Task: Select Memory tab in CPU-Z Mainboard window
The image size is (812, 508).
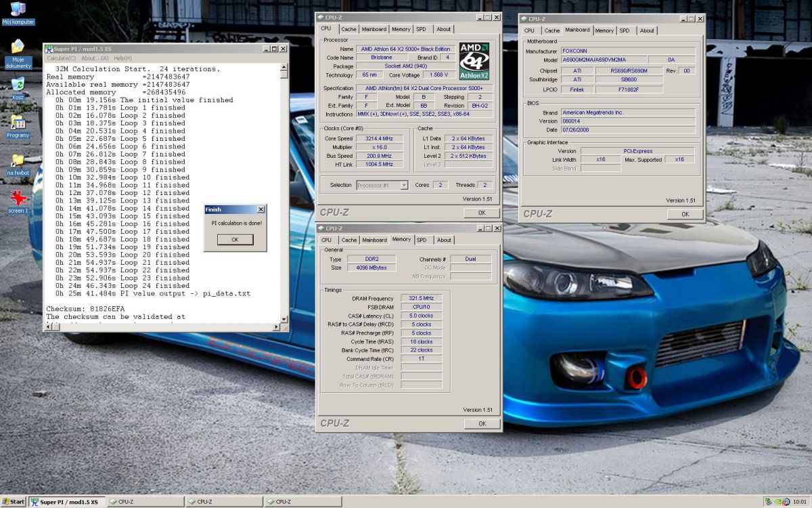Action: tap(604, 30)
